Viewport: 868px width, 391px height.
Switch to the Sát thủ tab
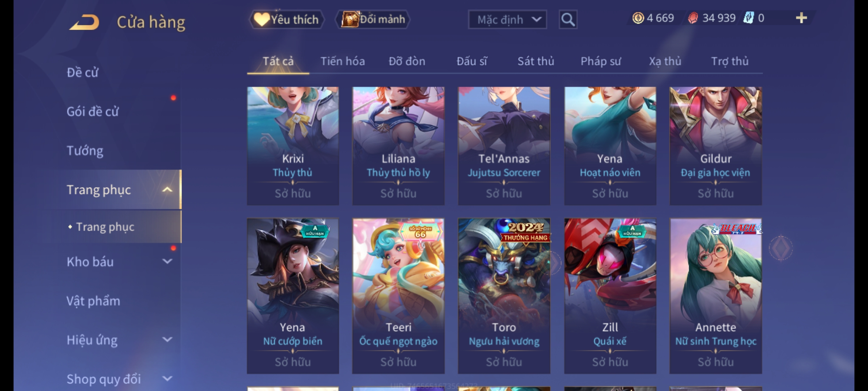pyautogui.click(x=536, y=61)
